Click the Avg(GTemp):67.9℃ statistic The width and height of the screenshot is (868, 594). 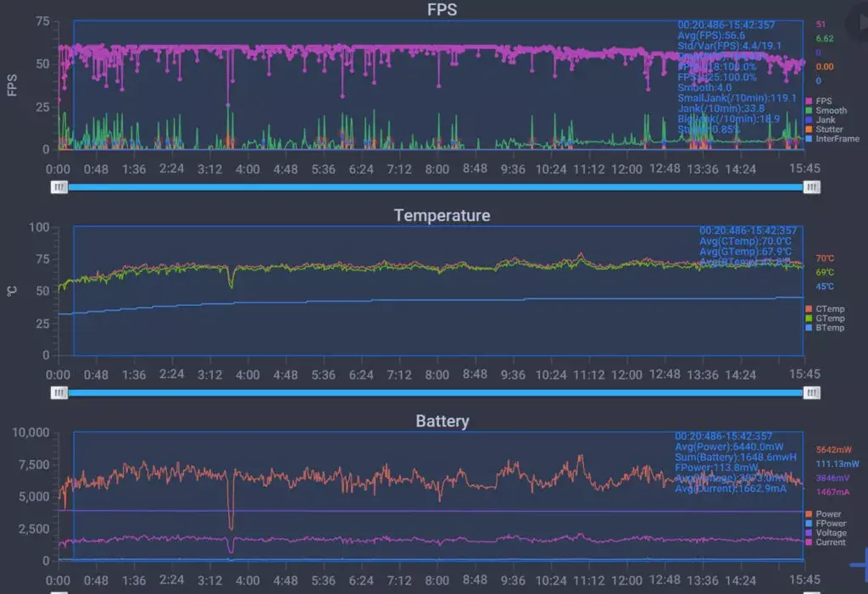[745, 252]
